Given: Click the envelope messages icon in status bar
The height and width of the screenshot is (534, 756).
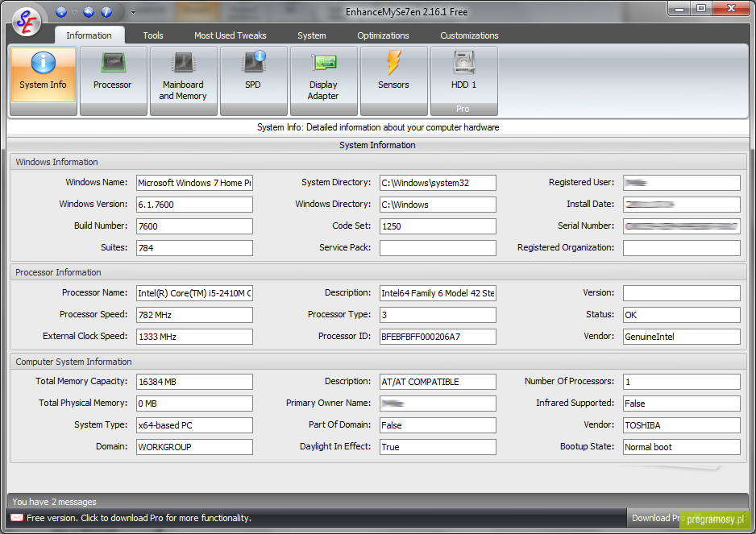Looking at the screenshot, I should point(17,518).
